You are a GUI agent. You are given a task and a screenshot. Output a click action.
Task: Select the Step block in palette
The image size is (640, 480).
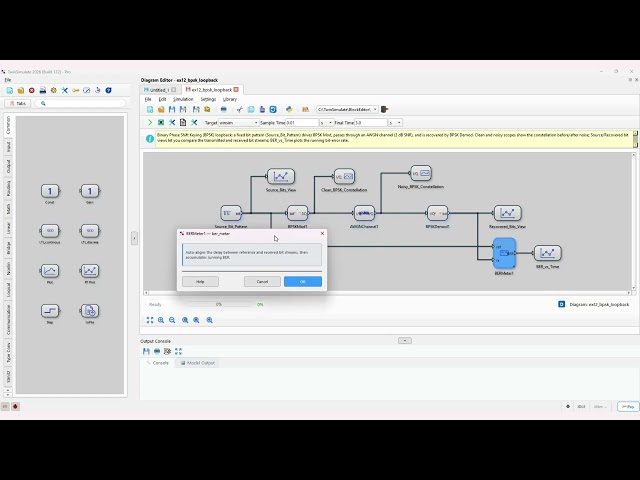pos(50,311)
